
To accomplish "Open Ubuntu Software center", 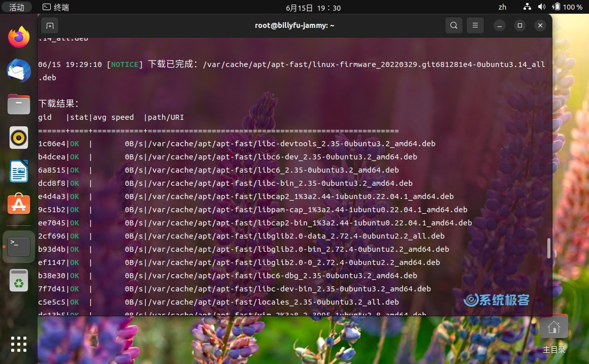I will 19,205.
